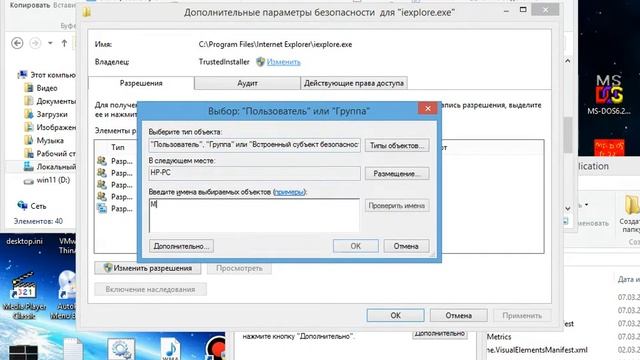This screenshot has height=360, width=640.
Task: Click the shield icon next to 'Изменить'
Action: pyautogui.click(x=260, y=62)
